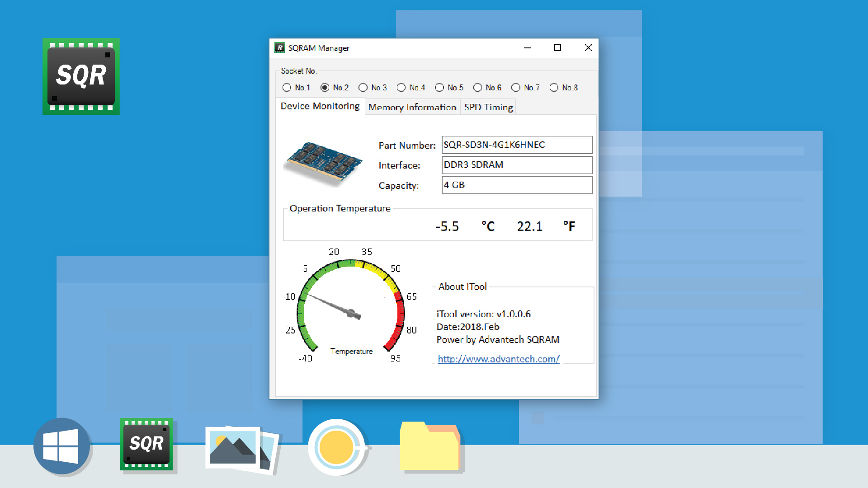Select socket No.6 radio button
This screenshot has width=868, height=488.
coord(477,88)
